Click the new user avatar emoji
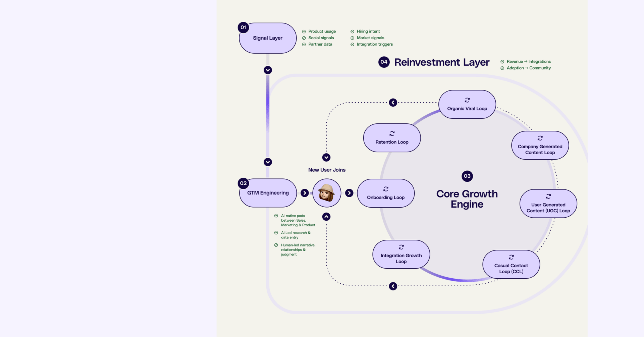644x337 pixels. pos(327,193)
